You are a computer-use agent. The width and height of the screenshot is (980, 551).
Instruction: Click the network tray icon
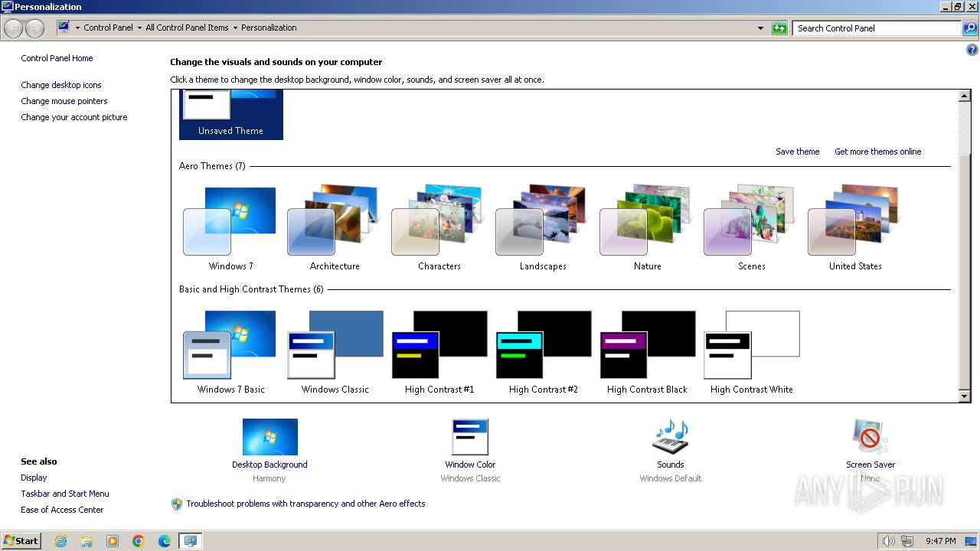tap(908, 541)
